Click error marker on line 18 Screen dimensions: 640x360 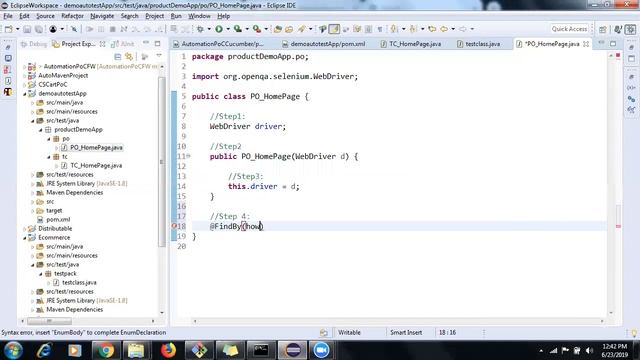click(x=174, y=226)
